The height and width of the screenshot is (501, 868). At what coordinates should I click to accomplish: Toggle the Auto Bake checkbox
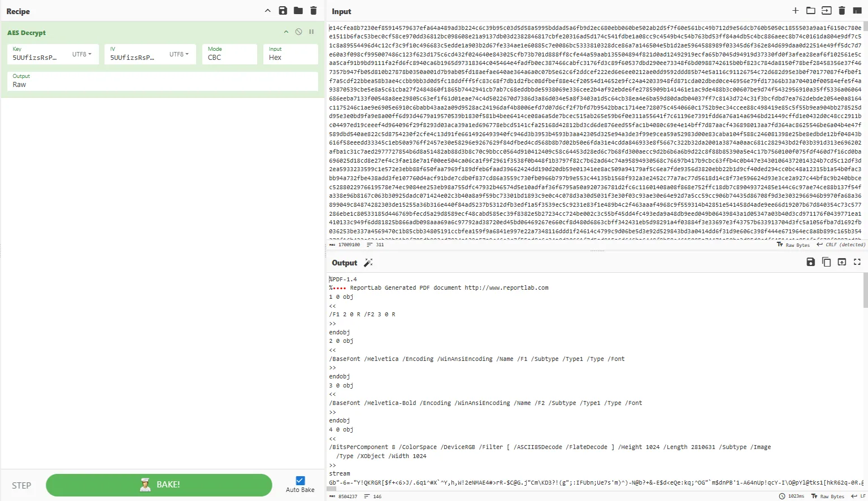coord(300,481)
